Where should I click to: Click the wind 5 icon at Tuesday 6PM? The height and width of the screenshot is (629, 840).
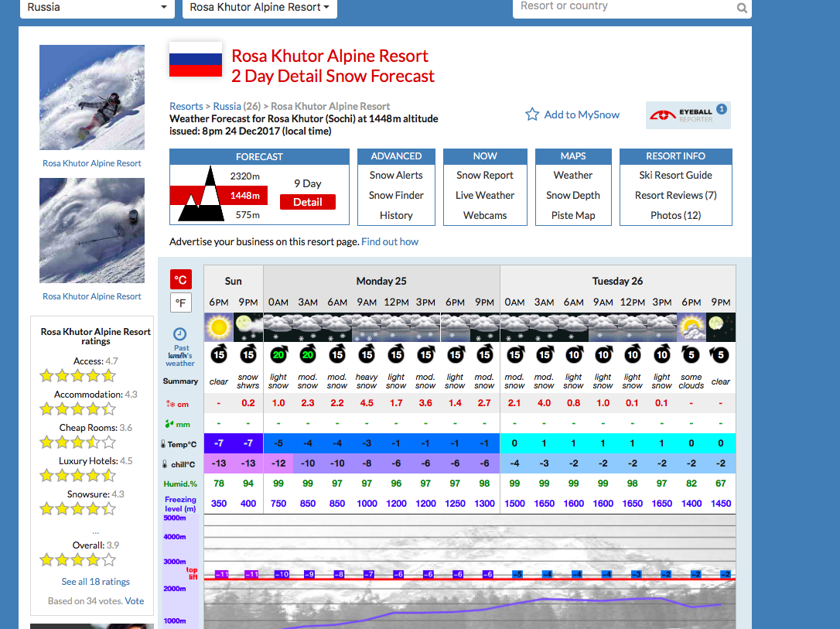[x=691, y=354]
